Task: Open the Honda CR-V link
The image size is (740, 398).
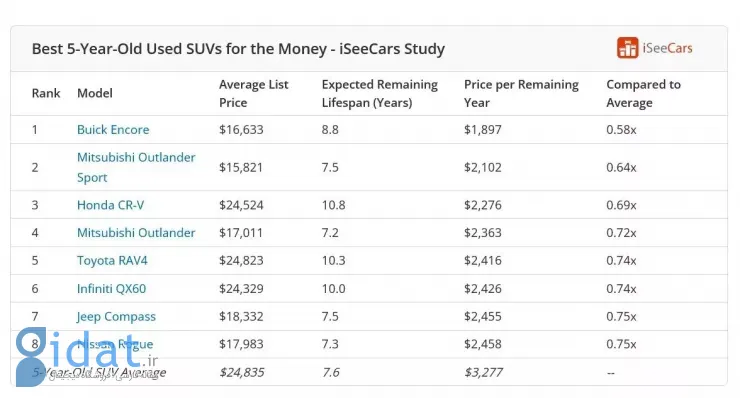Action: pos(110,205)
